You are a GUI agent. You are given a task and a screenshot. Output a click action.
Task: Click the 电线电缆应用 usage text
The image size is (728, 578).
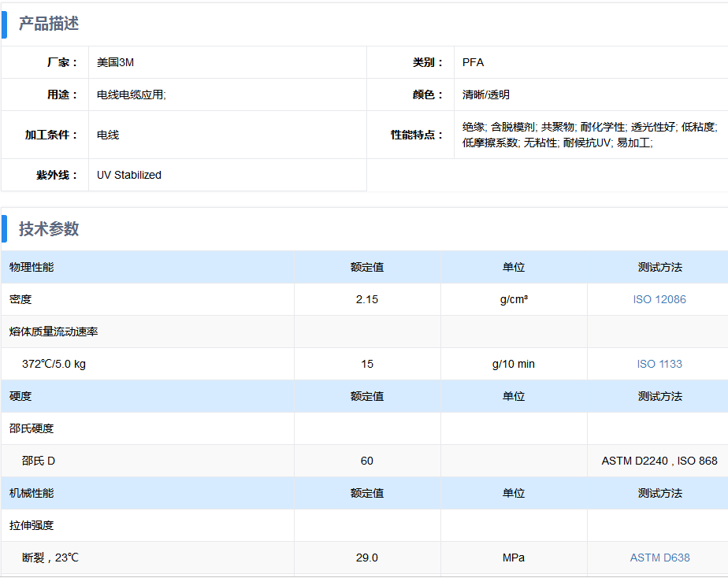[131, 94]
